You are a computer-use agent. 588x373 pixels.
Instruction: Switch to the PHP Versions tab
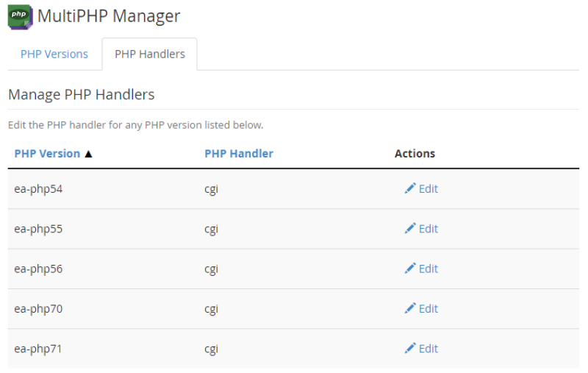point(54,54)
